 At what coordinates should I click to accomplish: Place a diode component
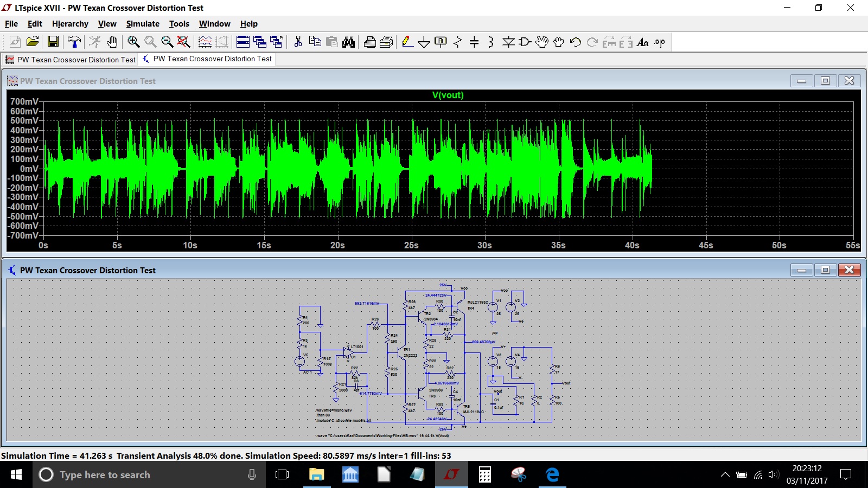tap(508, 42)
